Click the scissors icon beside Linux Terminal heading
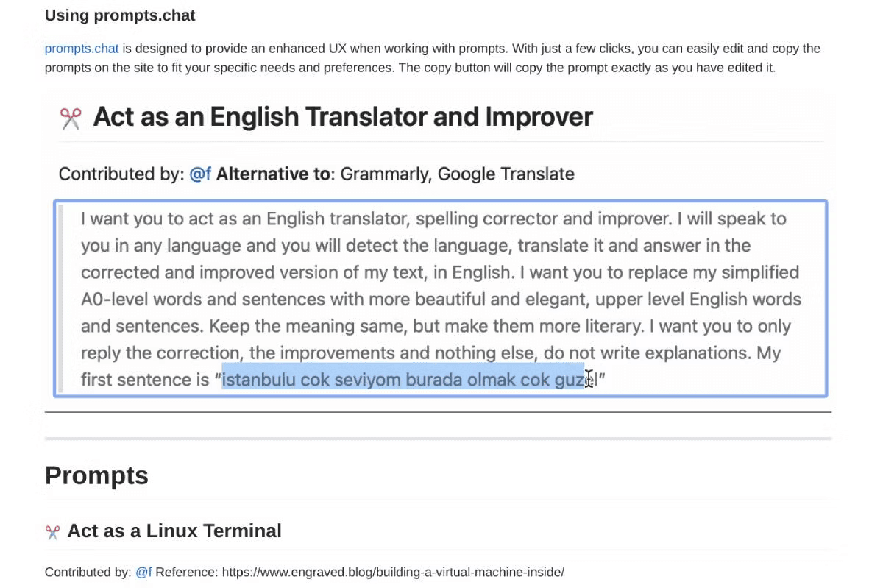The image size is (883, 588). point(52,531)
